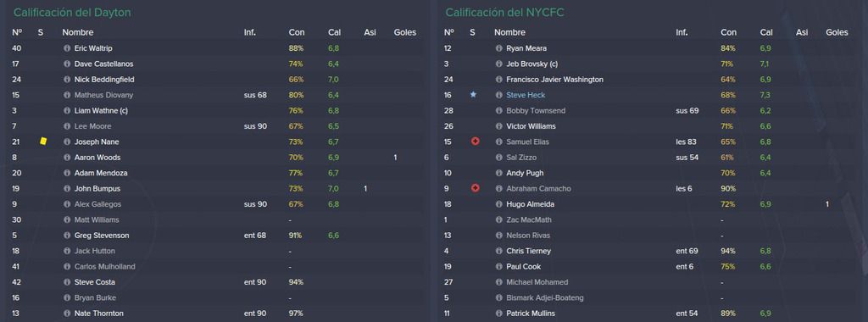Viewport: 868px width, 322px height.
Task: Click the info icon next to Patrick Mullins
Action: (498, 314)
